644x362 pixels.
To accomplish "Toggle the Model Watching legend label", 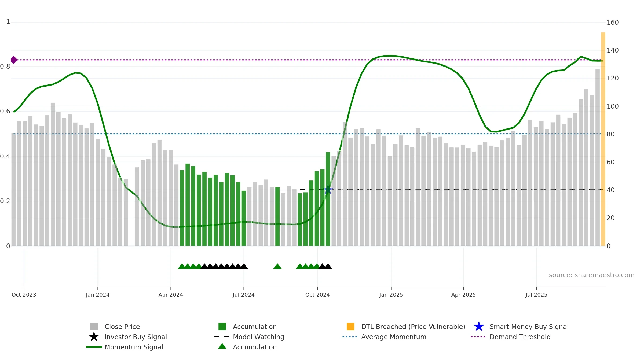I will click(258, 337).
